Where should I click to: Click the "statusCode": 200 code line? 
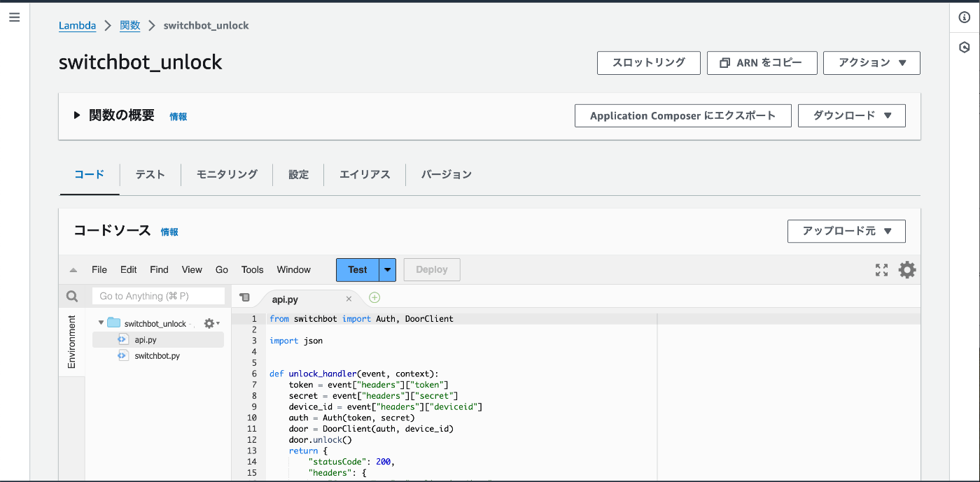click(x=351, y=462)
